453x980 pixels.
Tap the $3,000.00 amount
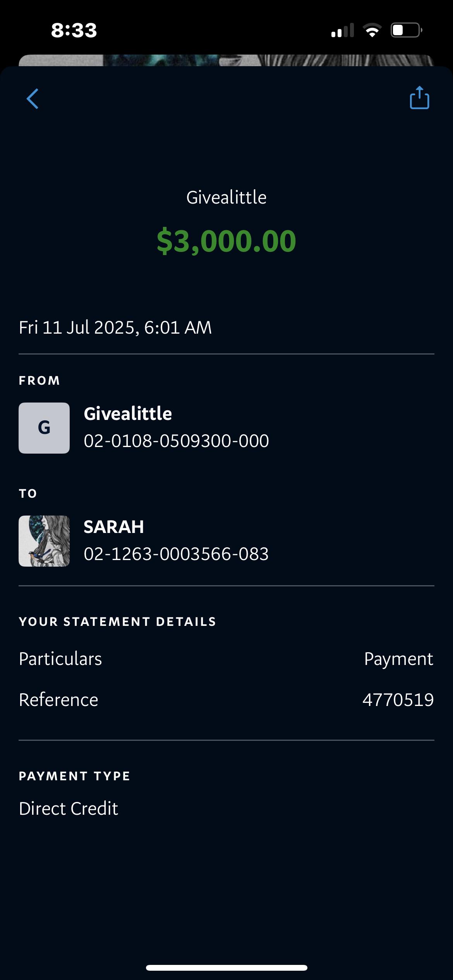(x=226, y=241)
